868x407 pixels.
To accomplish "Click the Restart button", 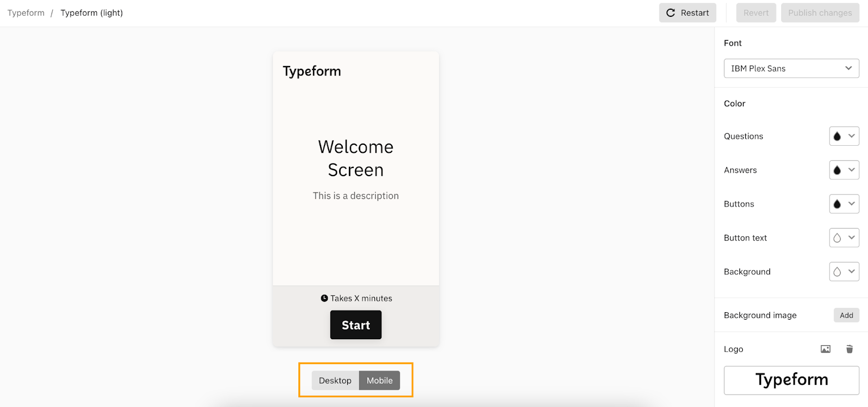I will pyautogui.click(x=687, y=13).
